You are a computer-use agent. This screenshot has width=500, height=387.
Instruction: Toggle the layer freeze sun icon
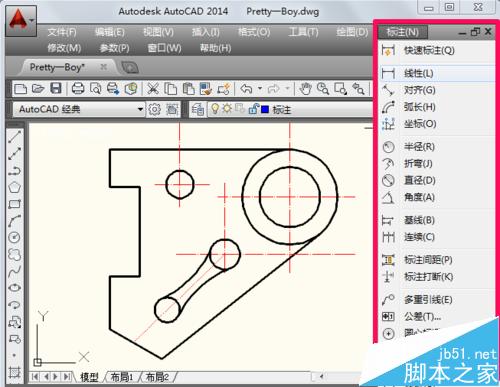coord(227,108)
